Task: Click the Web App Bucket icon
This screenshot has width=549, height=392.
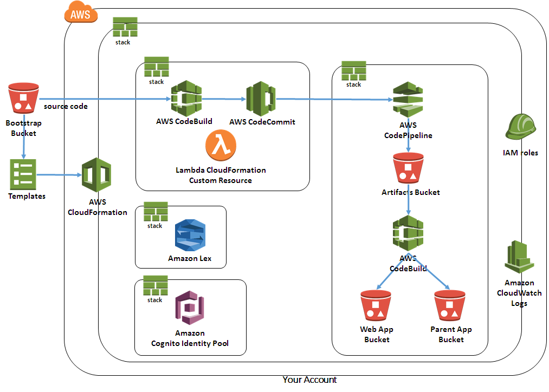Action: click(376, 305)
